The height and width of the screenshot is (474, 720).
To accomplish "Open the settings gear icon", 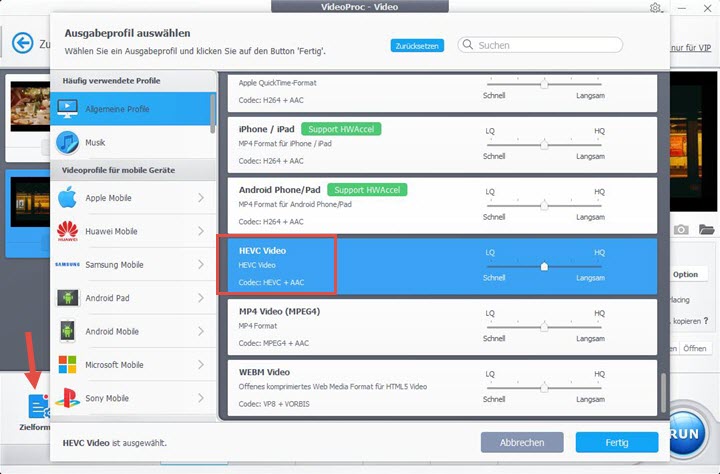I will [655, 8].
